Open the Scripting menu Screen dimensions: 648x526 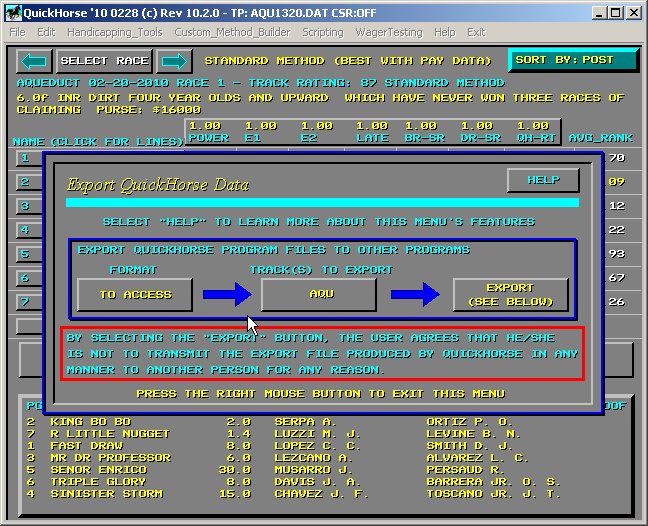[x=323, y=32]
